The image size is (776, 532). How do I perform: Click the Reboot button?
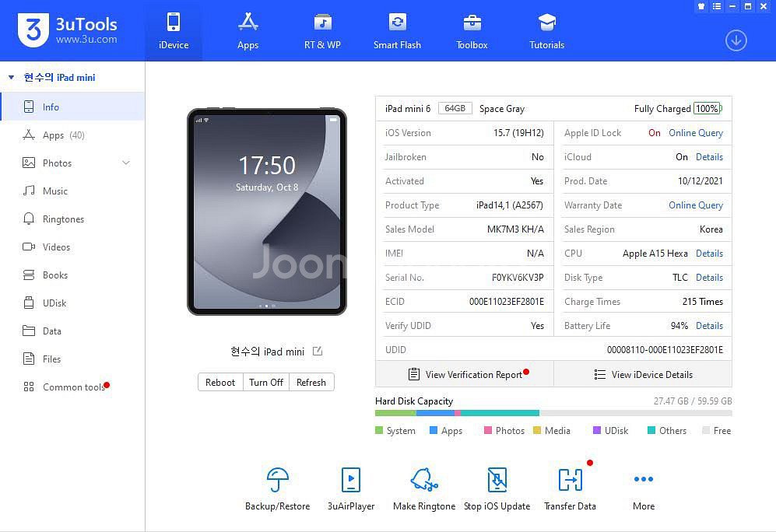click(220, 382)
